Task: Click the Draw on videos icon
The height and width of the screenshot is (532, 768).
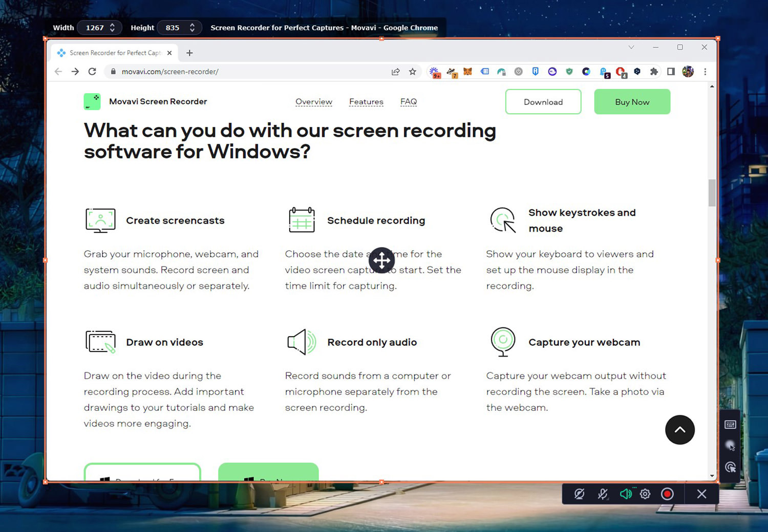Action: pos(101,342)
